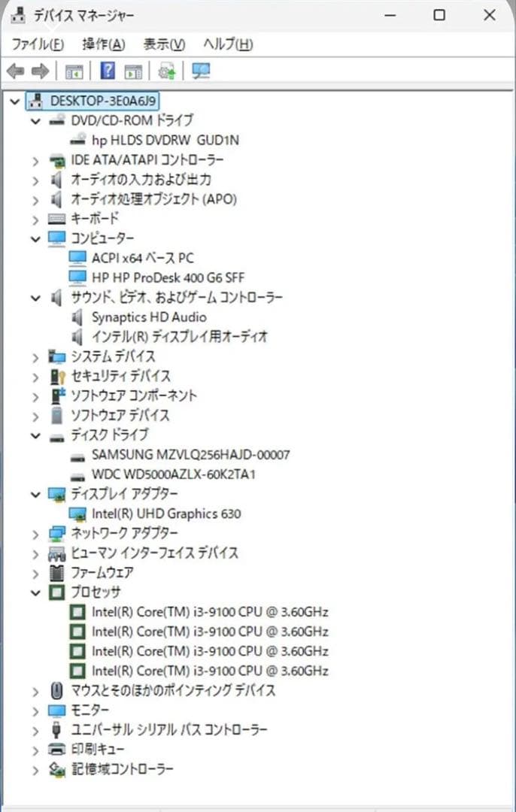Open the 表示(V) menu
Image resolution: width=516 pixels, height=812 pixels.
[x=164, y=44]
